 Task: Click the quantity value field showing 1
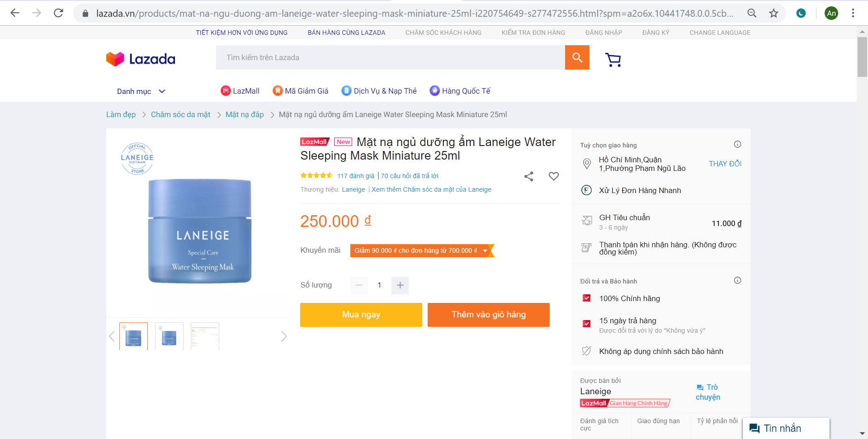(x=379, y=285)
